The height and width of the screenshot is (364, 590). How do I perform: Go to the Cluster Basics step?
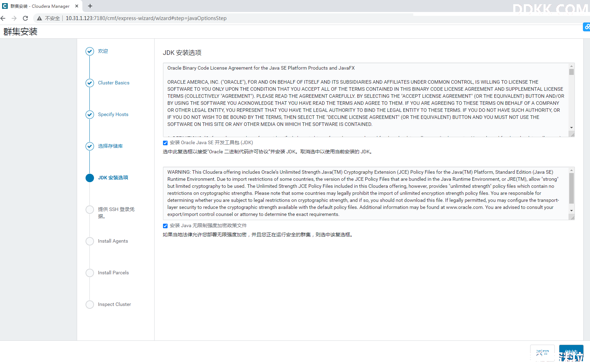[x=114, y=83]
